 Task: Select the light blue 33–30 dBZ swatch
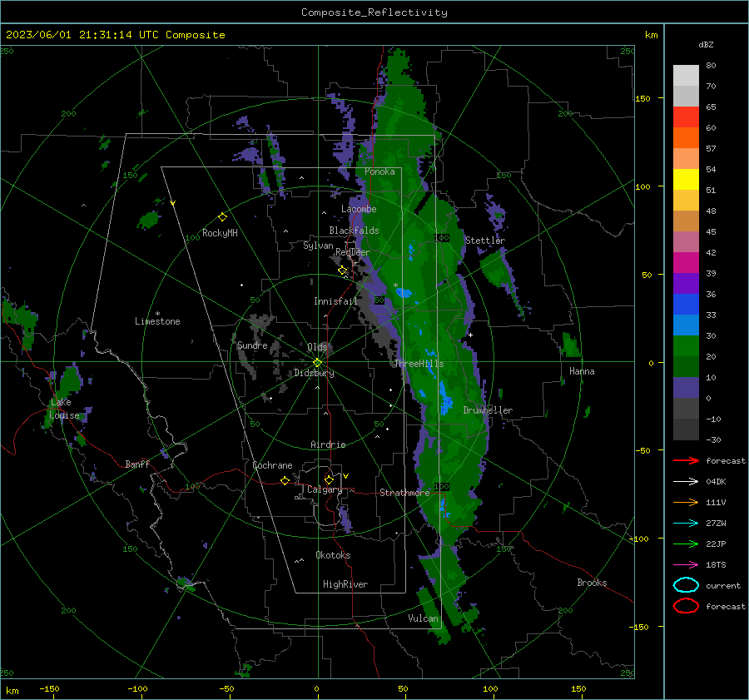(686, 325)
